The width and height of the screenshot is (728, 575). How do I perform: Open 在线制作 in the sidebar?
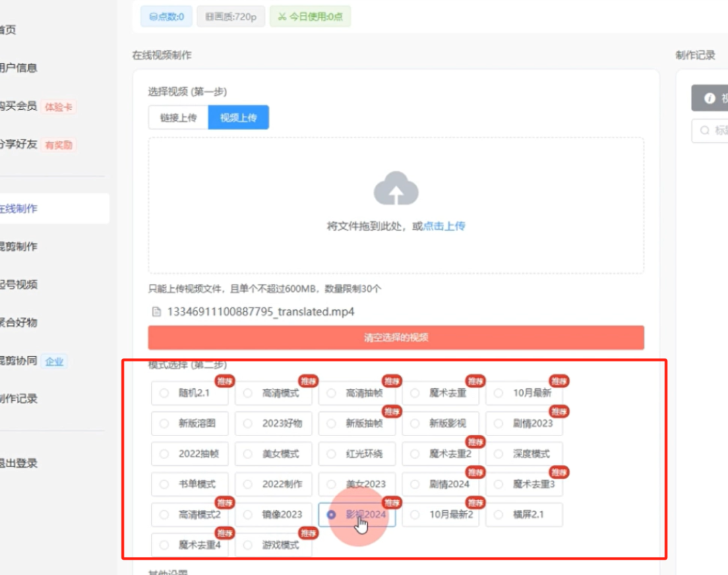pos(55,208)
